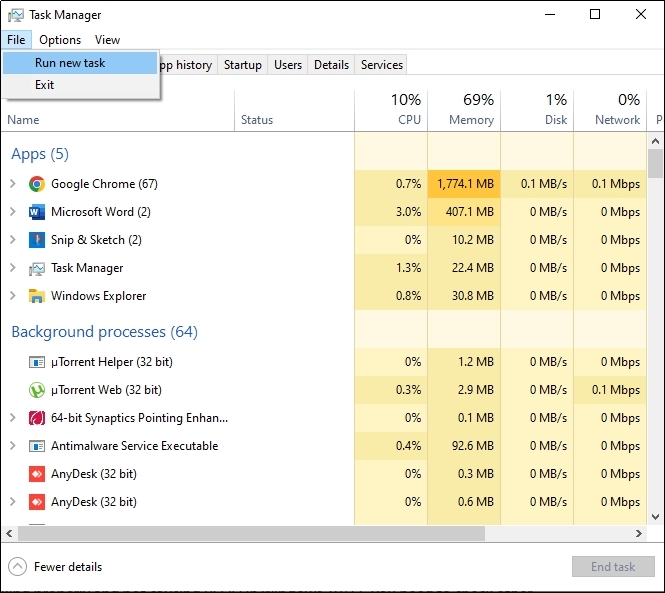Click the Windows Explorer folder icon
665x593 pixels.
(x=37, y=296)
